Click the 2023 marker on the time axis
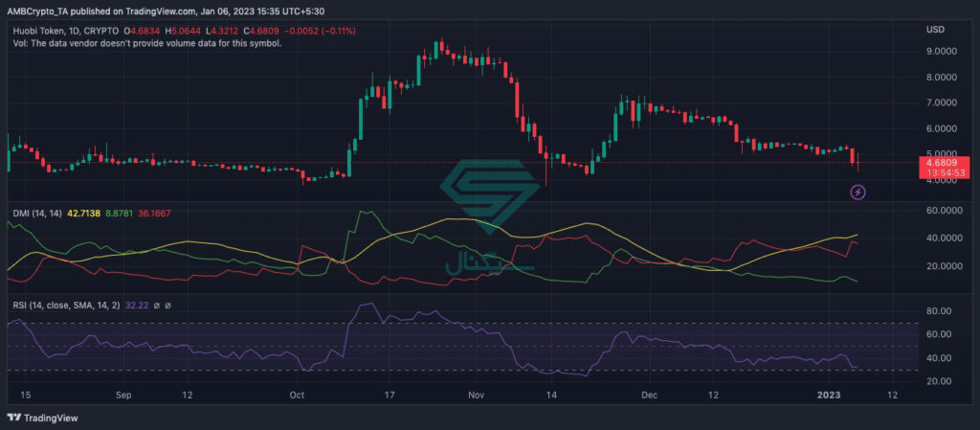This screenshot has height=430, width=980. (831, 395)
